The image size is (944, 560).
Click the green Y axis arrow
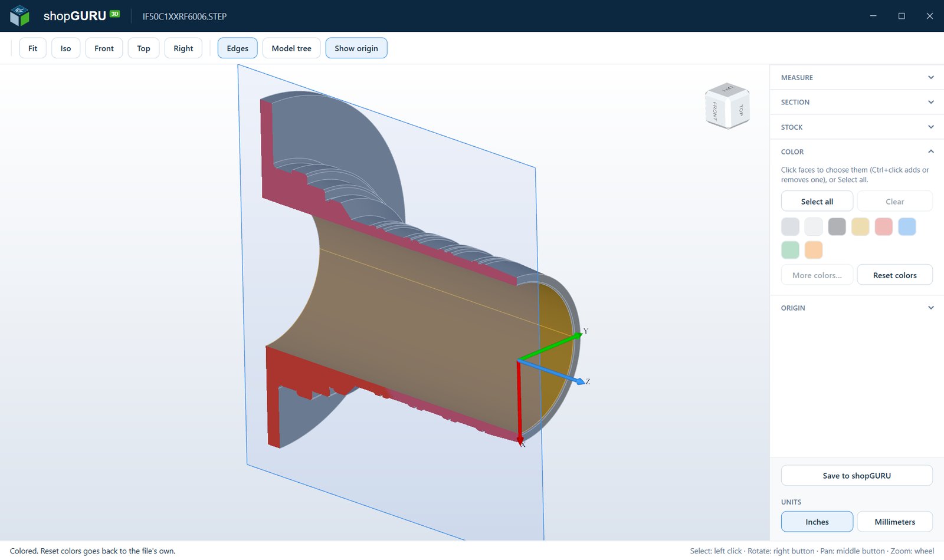(550, 347)
